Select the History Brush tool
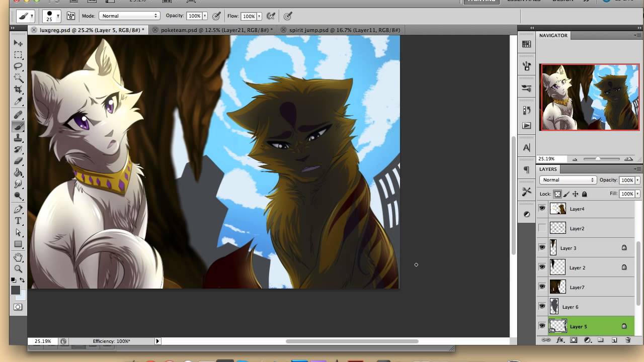Image resolution: width=644 pixels, height=362 pixels. [x=18, y=150]
